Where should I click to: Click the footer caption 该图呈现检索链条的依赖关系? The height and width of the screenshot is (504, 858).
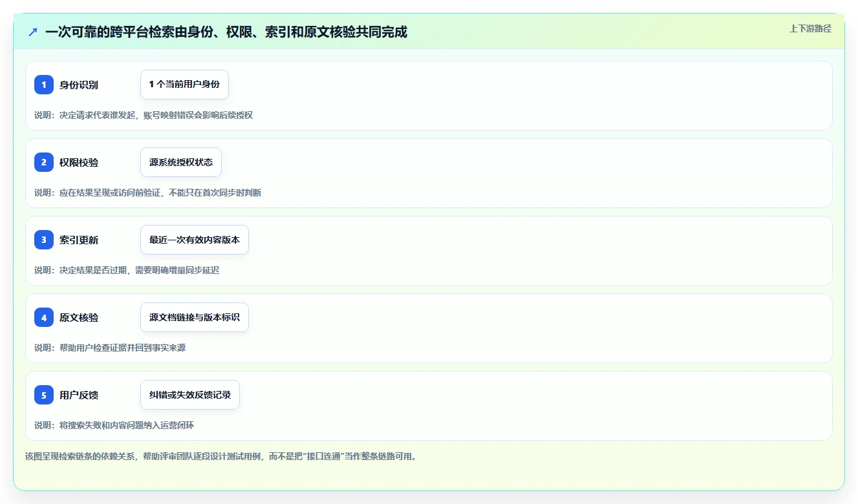click(x=80, y=456)
